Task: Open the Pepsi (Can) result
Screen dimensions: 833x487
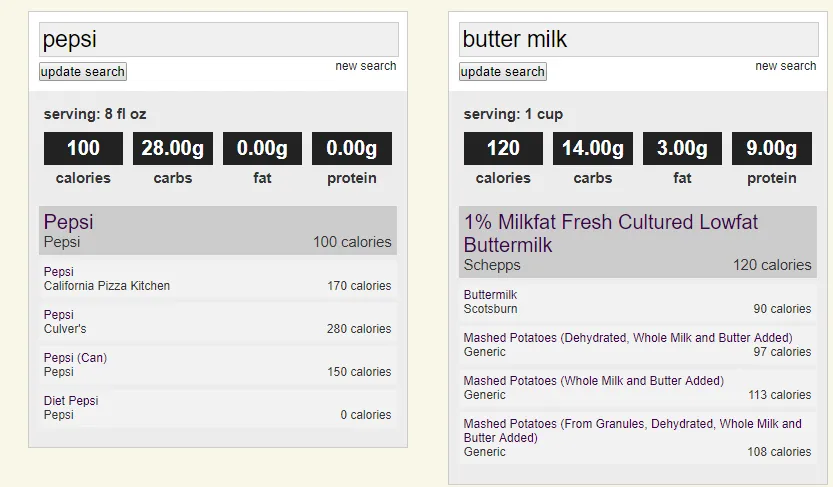Action: 218,365
